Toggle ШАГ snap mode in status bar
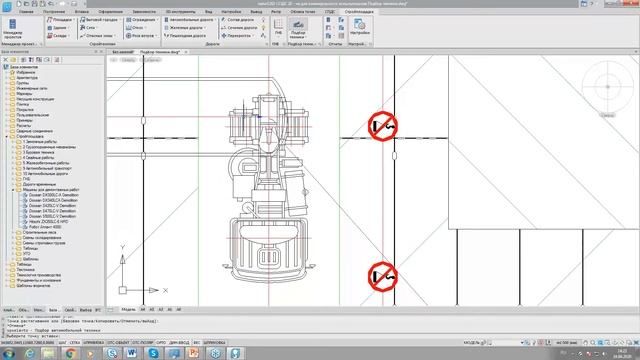The width and height of the screenshot is (640, 360). pyautogui.click(x=62, y=343)
